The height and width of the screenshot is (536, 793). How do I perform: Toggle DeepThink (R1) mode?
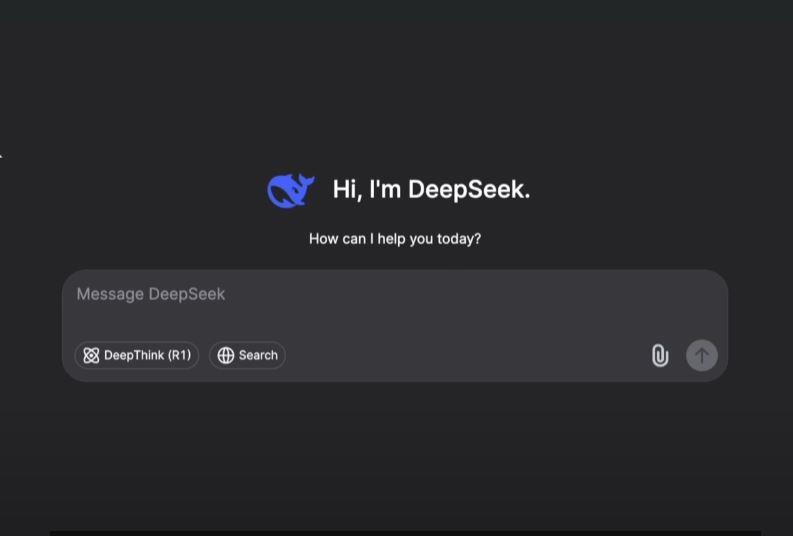tap(137, 355)
